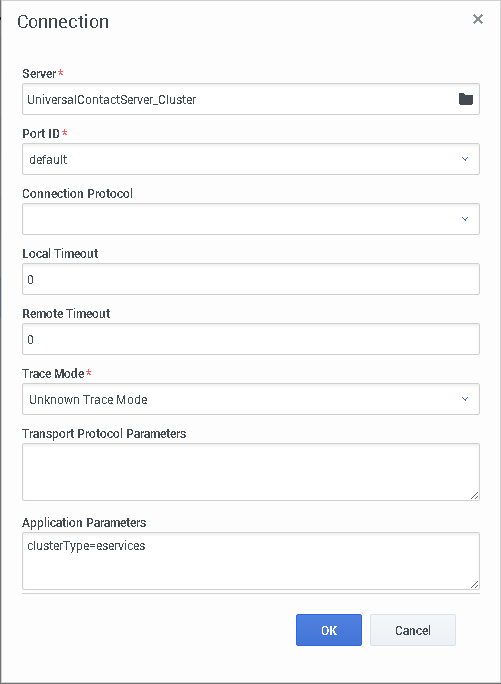The width and height of the screenshot is (501, 684).
Task: Expand the Port ID dropdown arrow
Action: coord(465,159)
